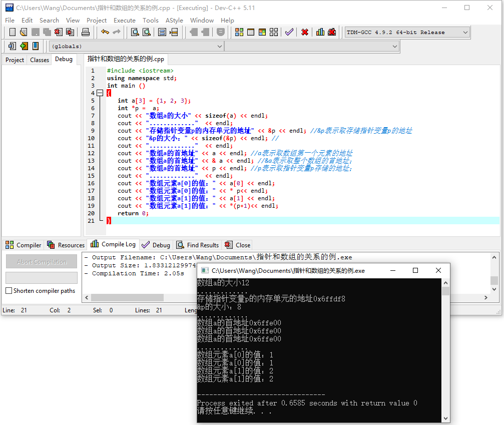Click the 'int *p = a;' code line
The width and height of the screenshot is (504, 425).
click(138, 108)
